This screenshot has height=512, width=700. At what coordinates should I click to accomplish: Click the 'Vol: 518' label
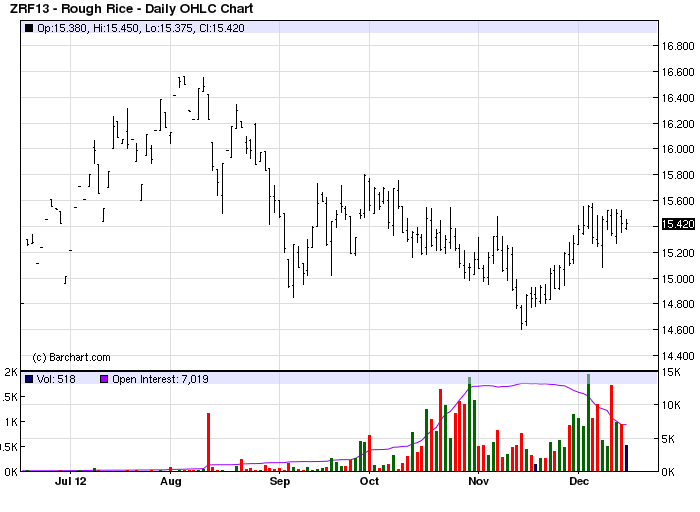(56, 379)
